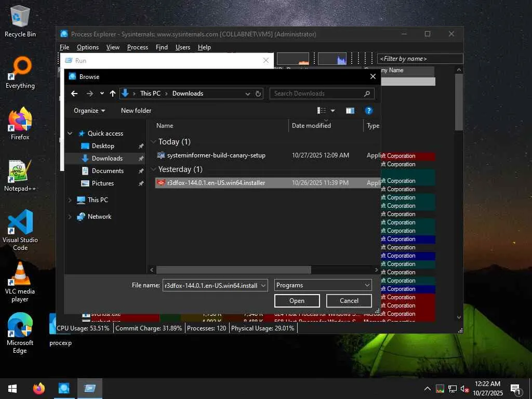
Task: Open the recent locations dropdown arrow
Action: click(x=102, y=94)
